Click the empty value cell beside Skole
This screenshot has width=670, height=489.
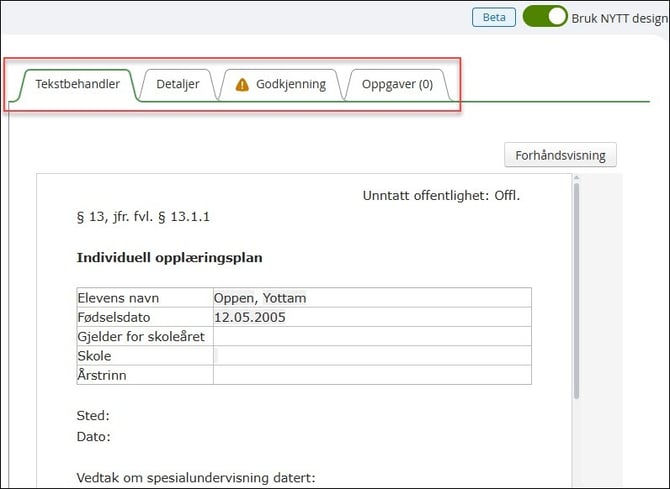(371, 355)
